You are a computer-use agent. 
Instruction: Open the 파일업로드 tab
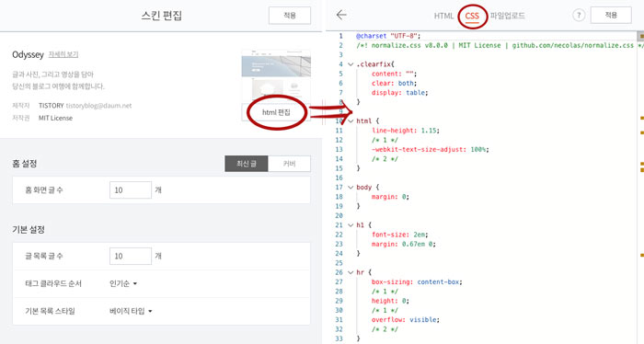coord(507,16)
